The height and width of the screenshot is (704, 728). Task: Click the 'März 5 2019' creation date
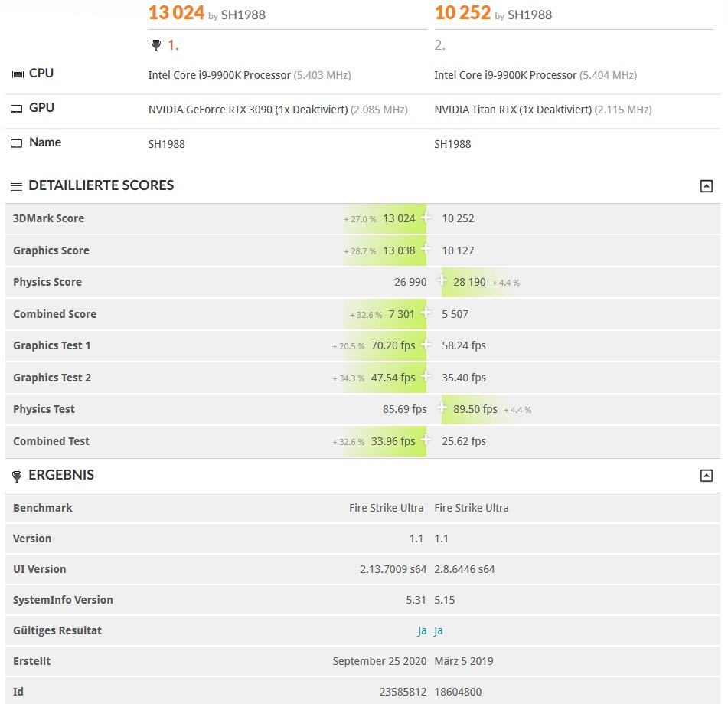coord(464,661)
